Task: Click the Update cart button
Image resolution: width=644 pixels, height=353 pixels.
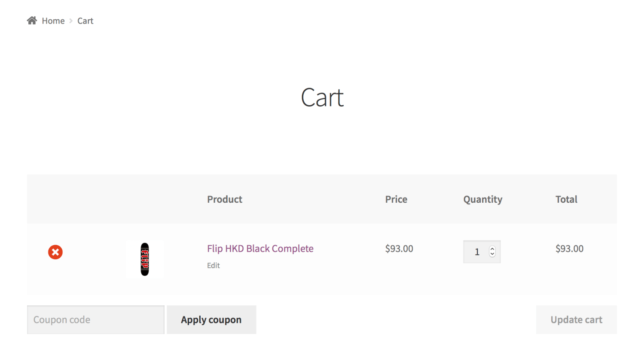Action: tap(576, 320)
